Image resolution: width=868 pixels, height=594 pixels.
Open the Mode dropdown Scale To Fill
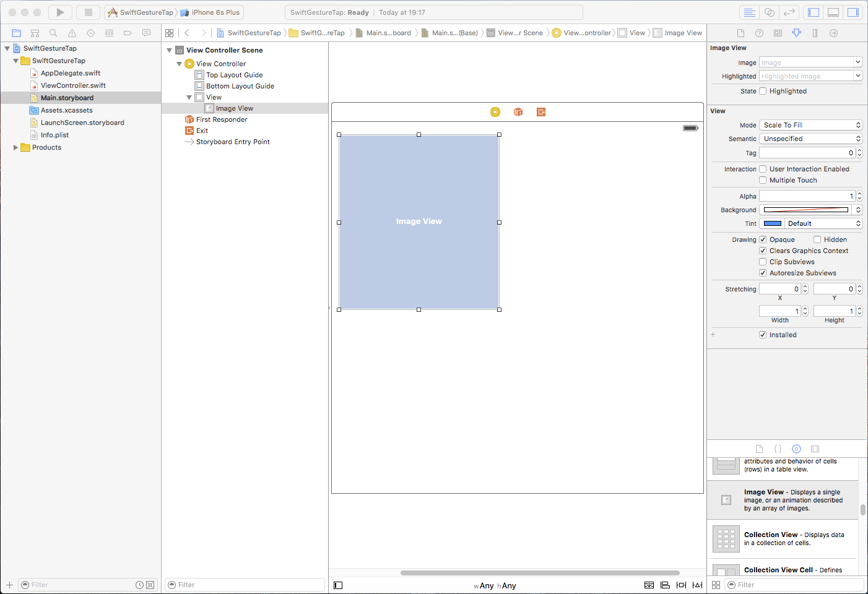[x=810, y=125]
